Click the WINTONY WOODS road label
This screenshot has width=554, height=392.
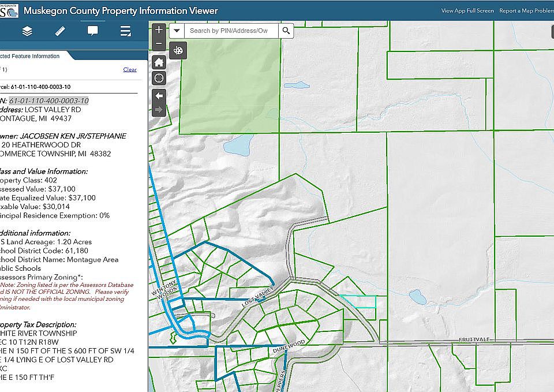coord(165,290)
